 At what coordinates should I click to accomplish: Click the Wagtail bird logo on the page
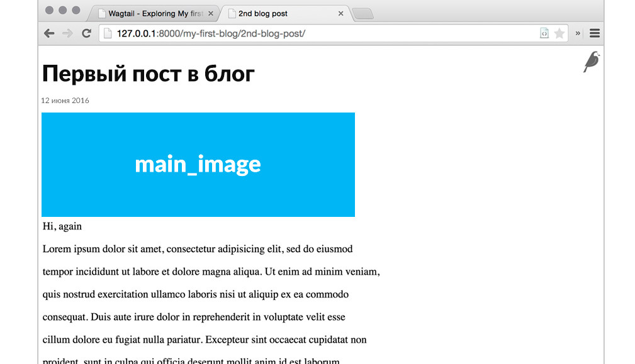[590, 62]
